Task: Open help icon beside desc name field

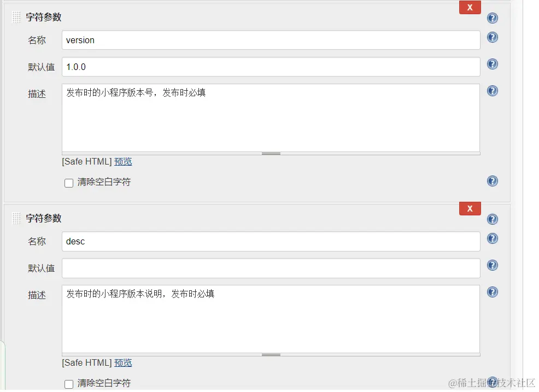Action: (492, 238)
